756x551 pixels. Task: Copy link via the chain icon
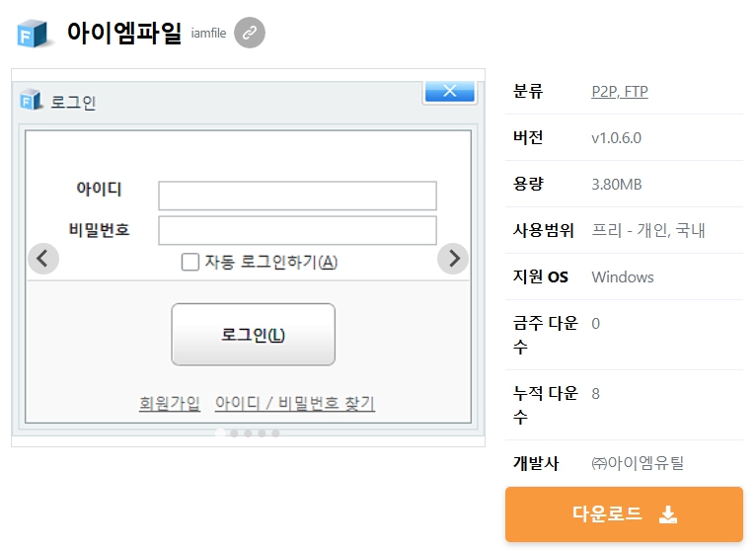(250, 33)
